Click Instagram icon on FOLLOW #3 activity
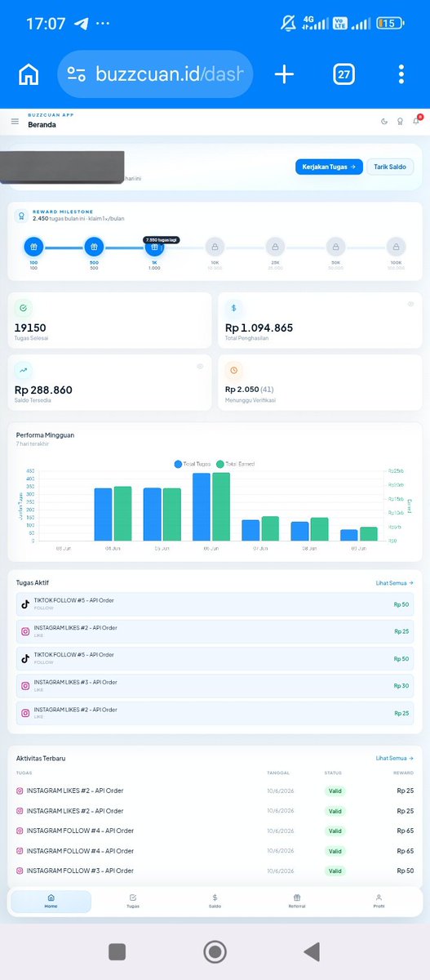Screen dimensions: 430x980 (20, 871)
